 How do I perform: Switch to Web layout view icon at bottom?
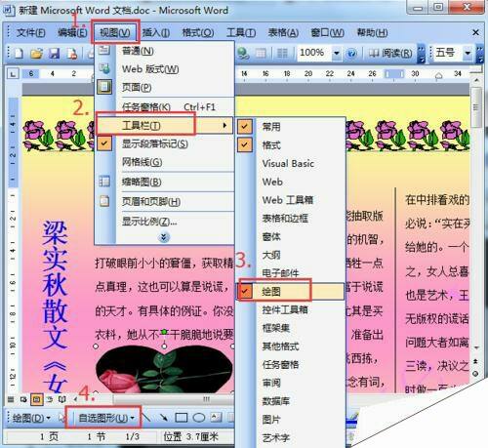point(23,399)
